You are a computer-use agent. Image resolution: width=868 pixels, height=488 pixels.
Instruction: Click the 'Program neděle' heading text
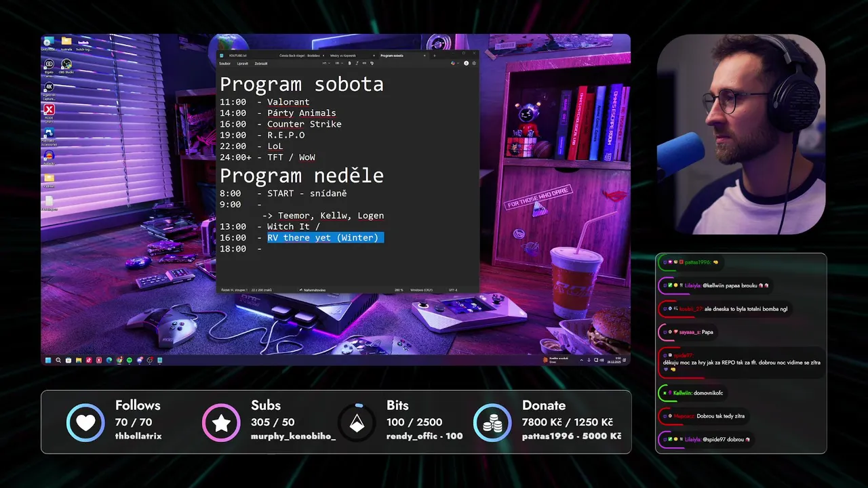[x=302, y=176]
